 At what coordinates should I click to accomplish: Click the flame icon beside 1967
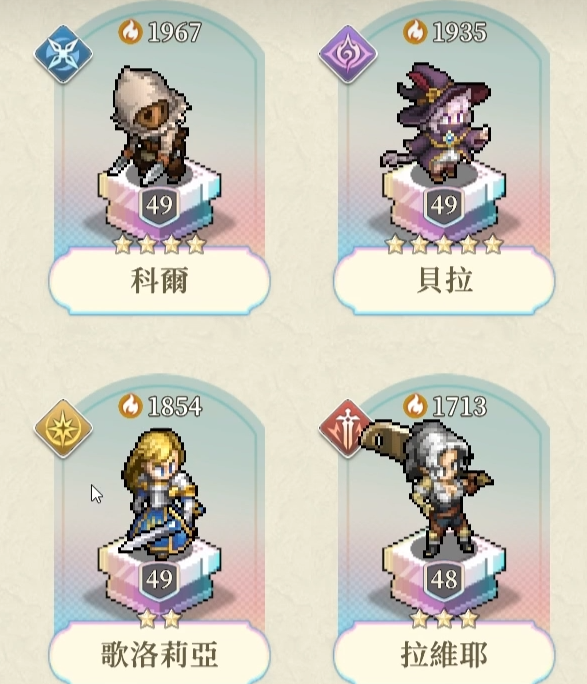[130, 31]
